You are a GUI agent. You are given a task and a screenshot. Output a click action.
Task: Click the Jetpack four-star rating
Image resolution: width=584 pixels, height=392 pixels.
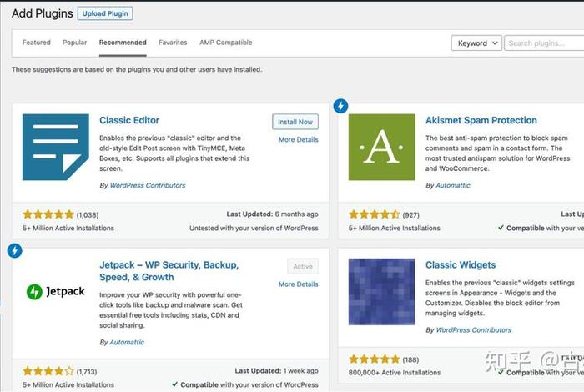point(48,371)
